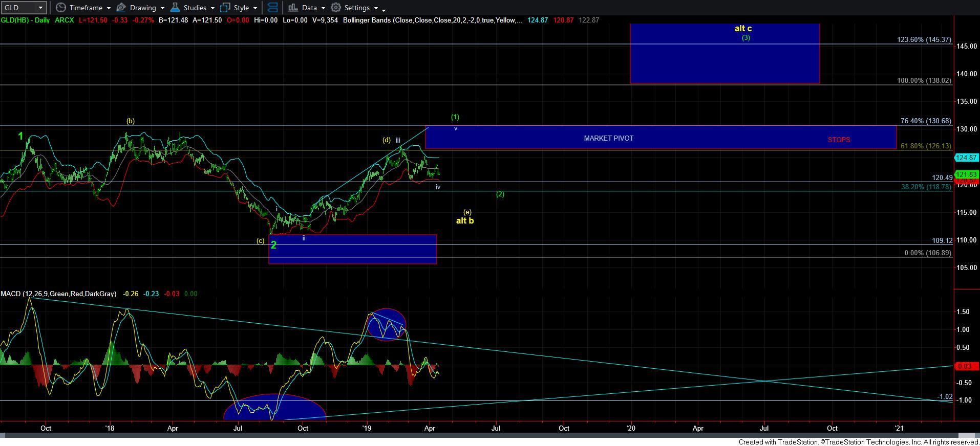The height and width of the screenshot is (446, 980).
Task: Click the Studies flask icon
Action: pos(175,8)
